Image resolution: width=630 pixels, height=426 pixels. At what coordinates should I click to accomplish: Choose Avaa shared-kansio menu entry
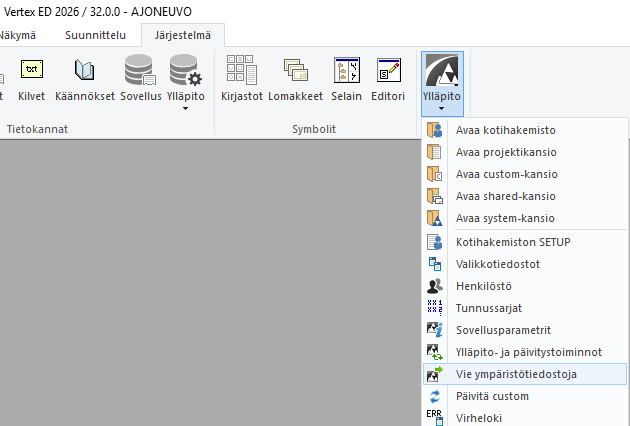tap(525, 197)
